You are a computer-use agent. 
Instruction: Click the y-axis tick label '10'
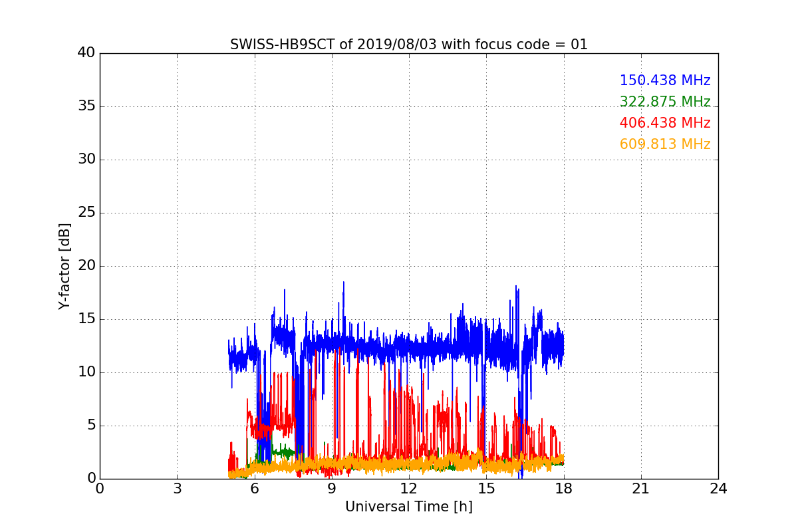click(86, 372)
